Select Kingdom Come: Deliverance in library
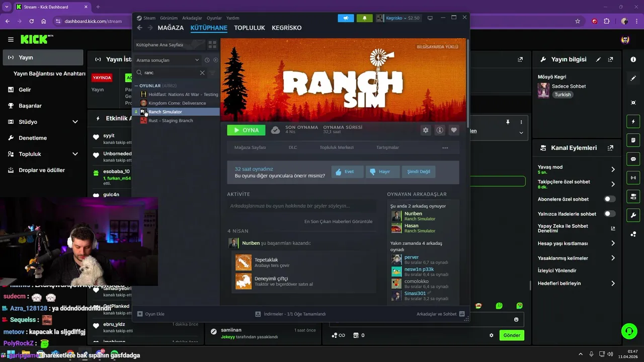 (177, 103)
